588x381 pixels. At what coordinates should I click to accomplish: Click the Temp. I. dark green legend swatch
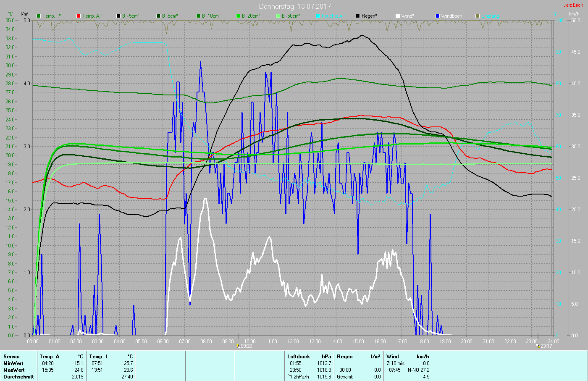[39, 16]
